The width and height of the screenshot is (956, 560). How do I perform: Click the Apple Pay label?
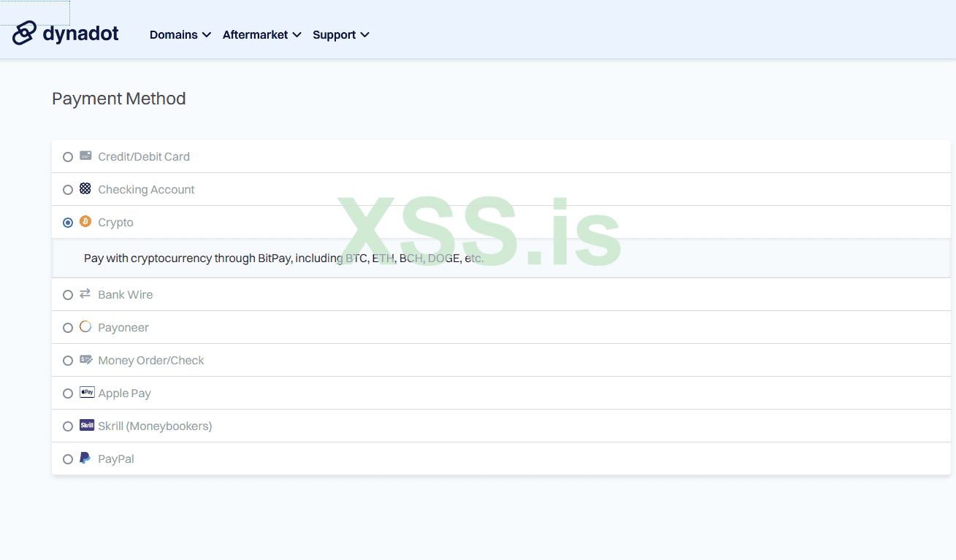[124, 393]
